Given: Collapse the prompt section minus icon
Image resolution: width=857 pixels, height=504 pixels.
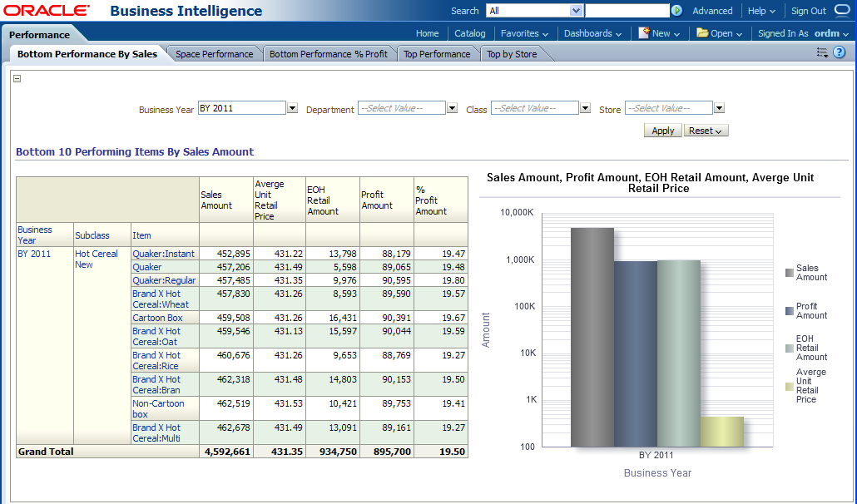Looking at the screenshot, I should click(17, 79).
